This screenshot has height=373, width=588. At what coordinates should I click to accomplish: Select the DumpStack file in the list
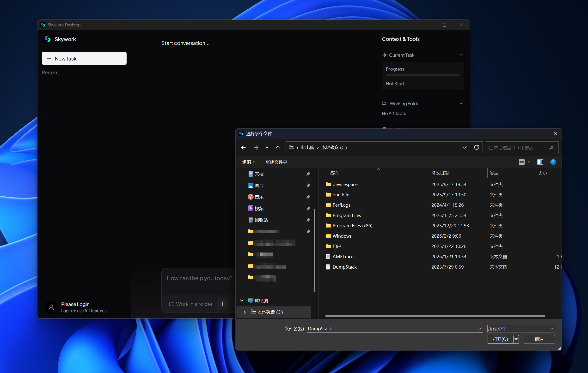[344, 267]
